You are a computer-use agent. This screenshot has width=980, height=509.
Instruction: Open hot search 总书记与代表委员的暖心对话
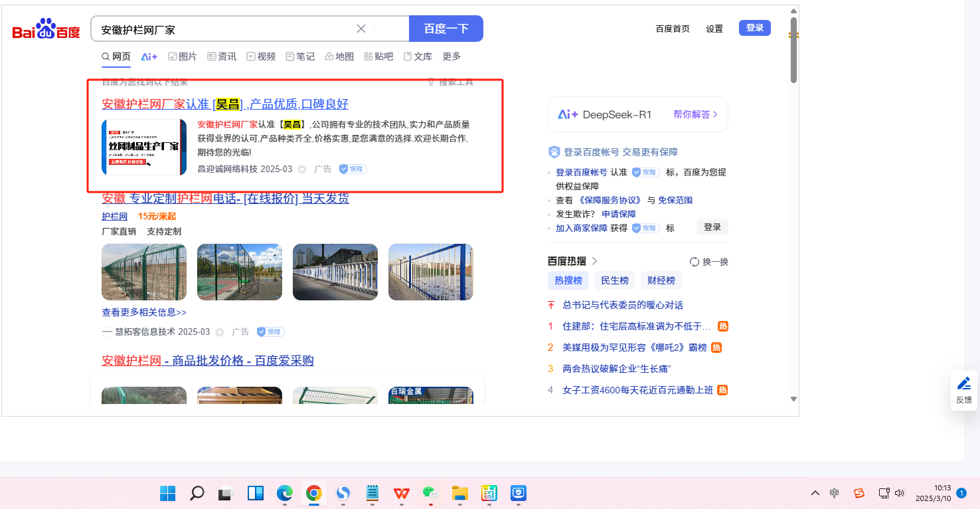623,305
